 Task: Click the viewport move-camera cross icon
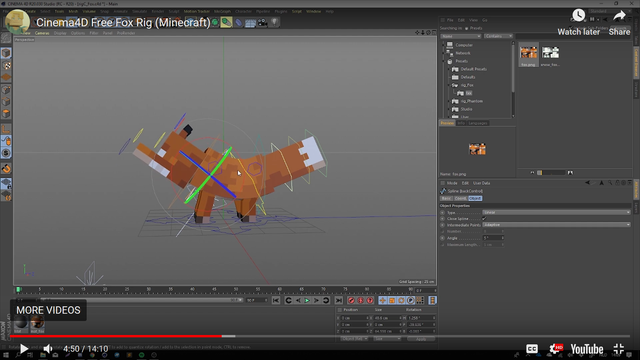(x=417, y=33)
